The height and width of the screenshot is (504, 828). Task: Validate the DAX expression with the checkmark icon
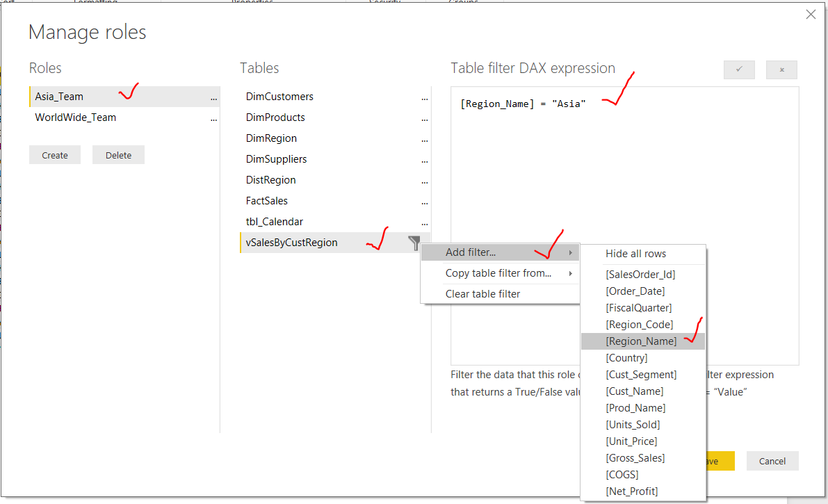tap(739, 70)
